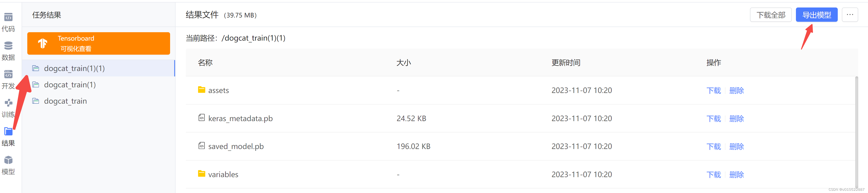The height and width of the screenshot is (193, 868).
Task: Click the TensorFlow logo in Tensorboard banner
Action: (x=43, y=43)
